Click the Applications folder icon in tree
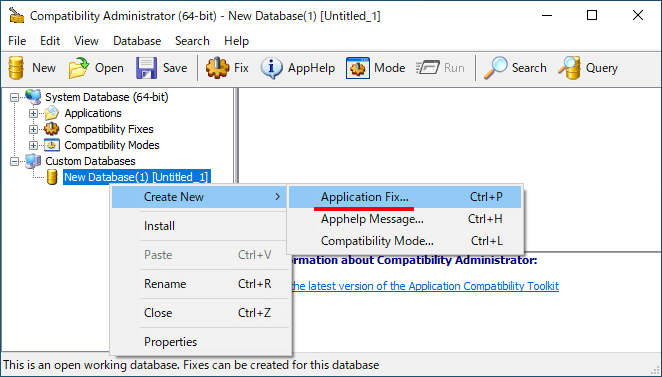Viewport: 662px width, 377px height. click(x=52, y=113)
